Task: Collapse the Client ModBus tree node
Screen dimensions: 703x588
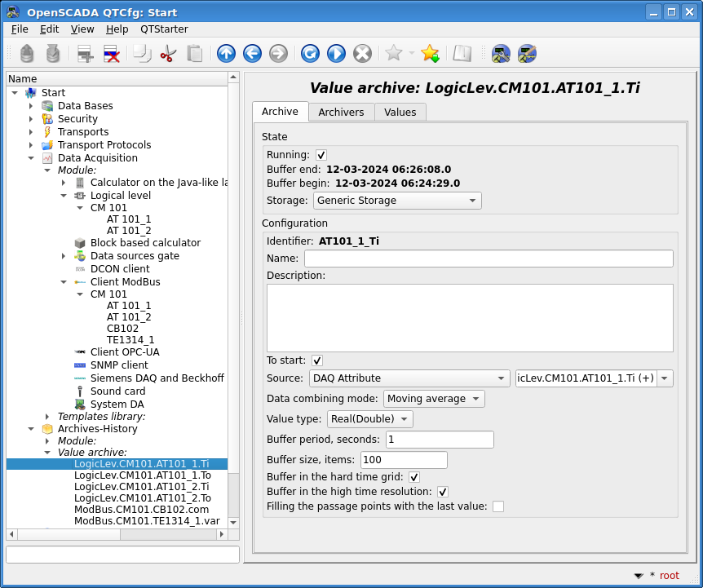Action: click(x=64, y=282)
